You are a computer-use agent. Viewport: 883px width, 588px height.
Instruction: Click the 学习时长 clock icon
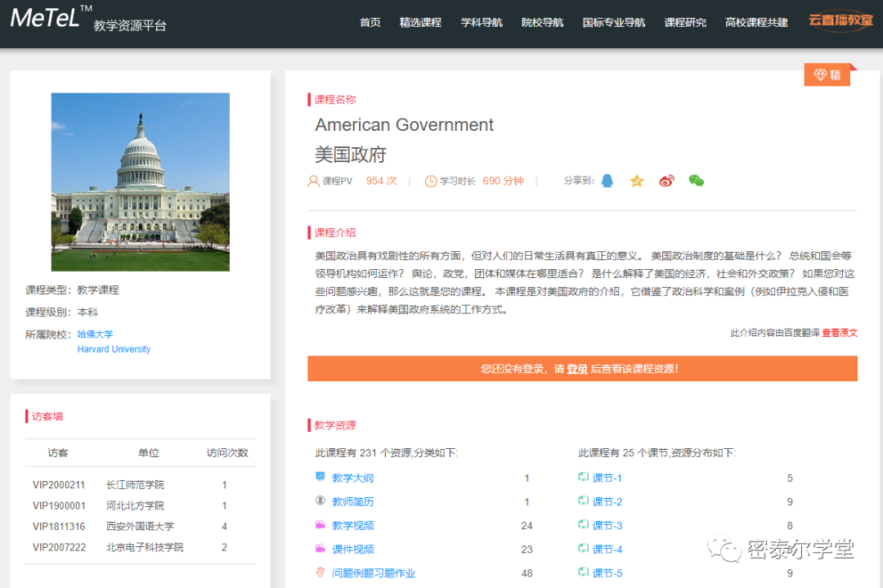click(431, 181)
